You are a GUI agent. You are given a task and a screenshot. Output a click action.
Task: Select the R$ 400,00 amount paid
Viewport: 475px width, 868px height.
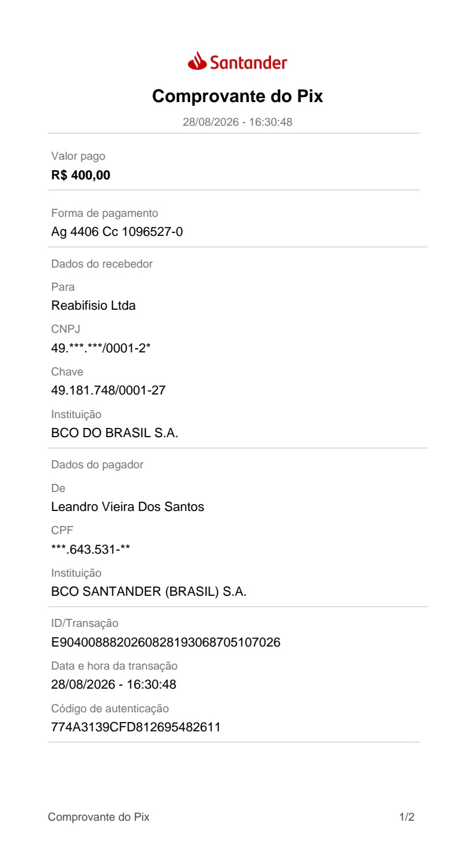[x=81, y=175]
